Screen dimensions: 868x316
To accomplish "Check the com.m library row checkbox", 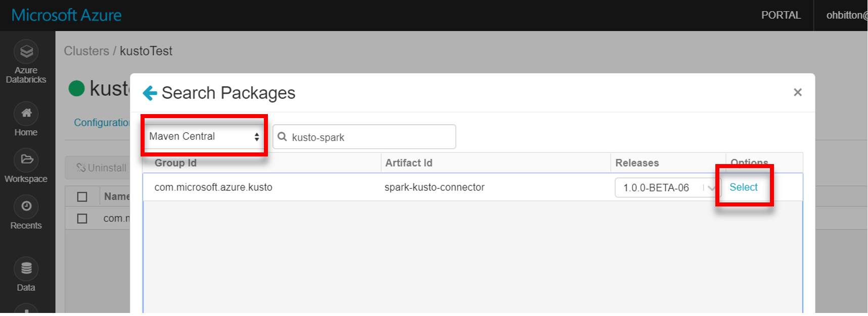I will pyautogui.click(x=82, y=219).
